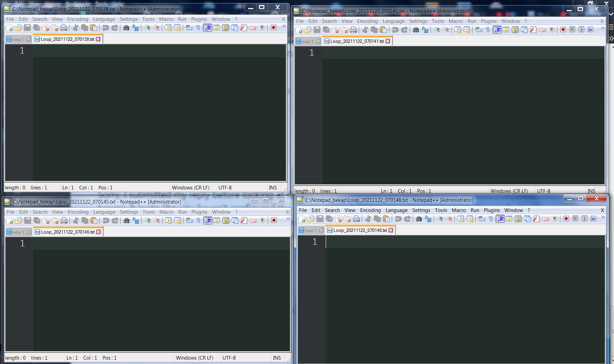This screenshot has height=364, width=614.
Task: Open the ? help menu in 070141 window
Action: [526, 21]
